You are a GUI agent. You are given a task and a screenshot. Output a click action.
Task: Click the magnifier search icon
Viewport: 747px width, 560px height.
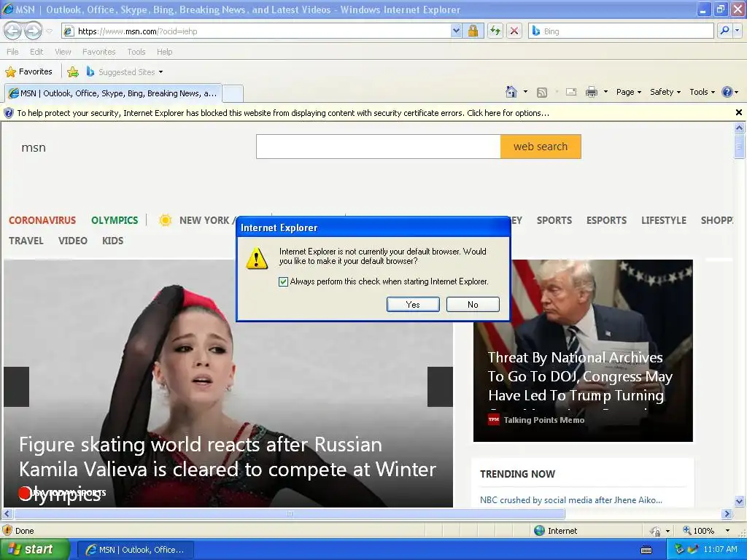(x=724, y=31)
